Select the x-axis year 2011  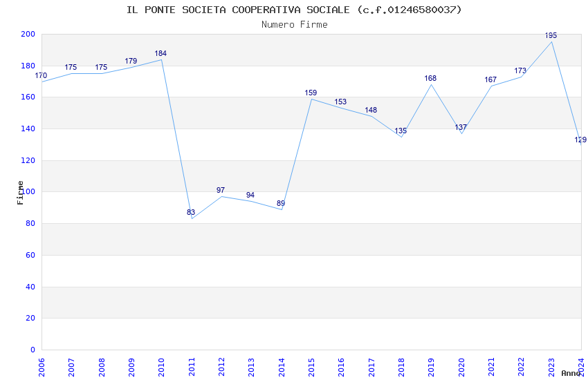pyautogui.click(x=191, y=367)
